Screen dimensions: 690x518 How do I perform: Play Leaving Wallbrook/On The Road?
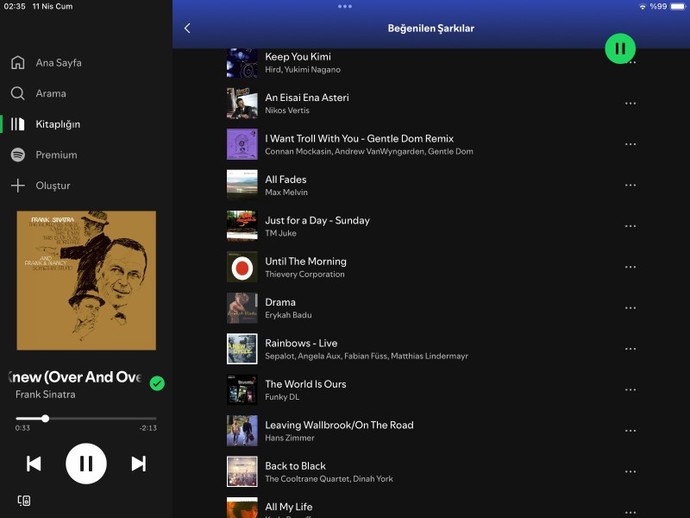coord(431,431)
